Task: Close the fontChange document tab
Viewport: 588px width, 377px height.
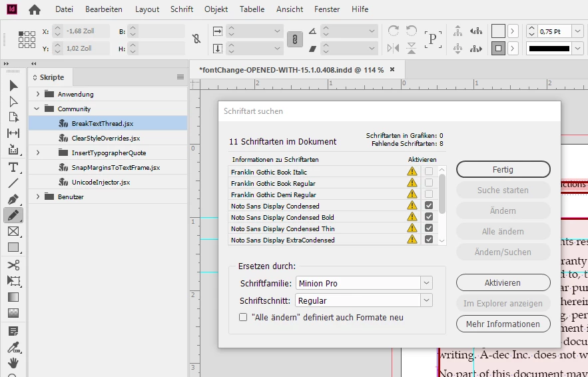Action: (392, 69)
